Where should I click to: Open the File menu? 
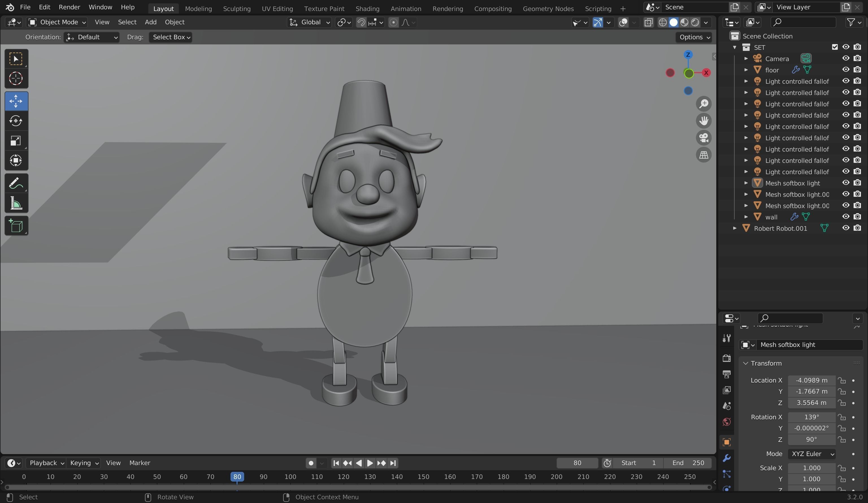(x=25, y=7)
